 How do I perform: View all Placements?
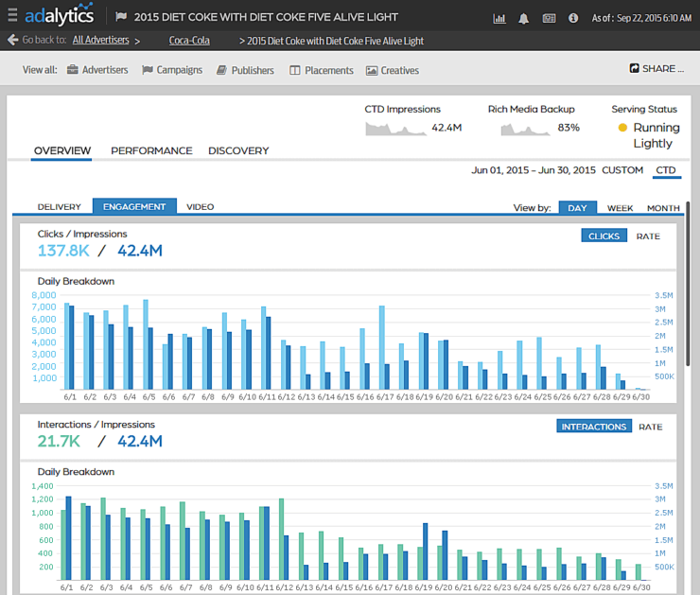[x=322, y=70]
